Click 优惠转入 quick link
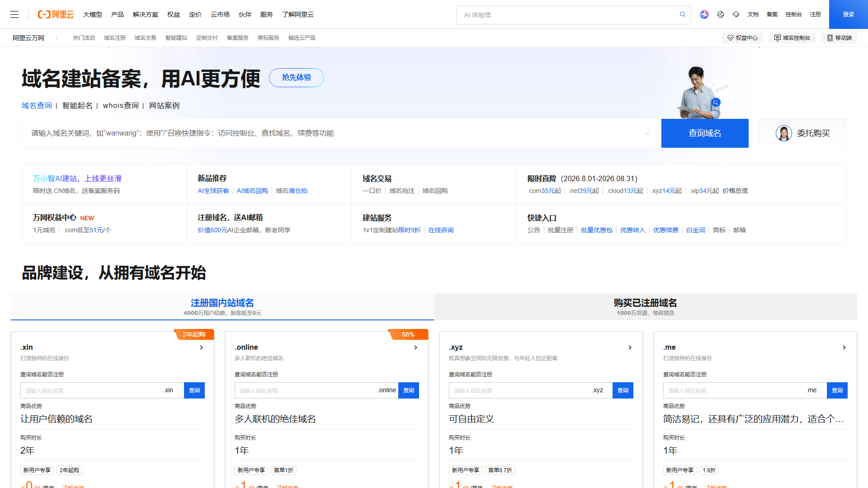Viewport: 868px width, 488px height. (x=633, y=230)
